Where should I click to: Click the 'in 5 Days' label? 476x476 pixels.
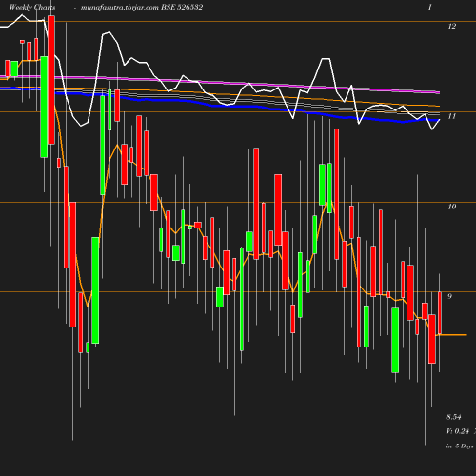pos(460,446)
